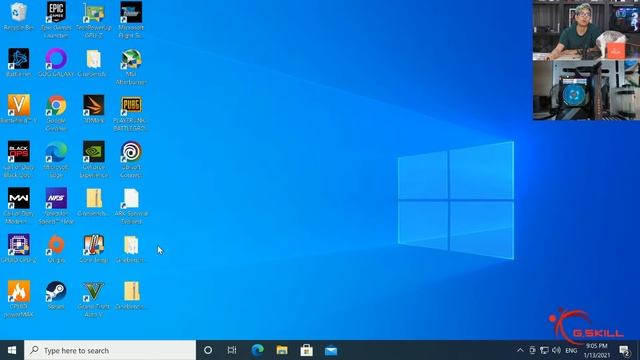Click the 'Type here to search' box
This screenshot has width=640, height=360.
click(110, 350)
